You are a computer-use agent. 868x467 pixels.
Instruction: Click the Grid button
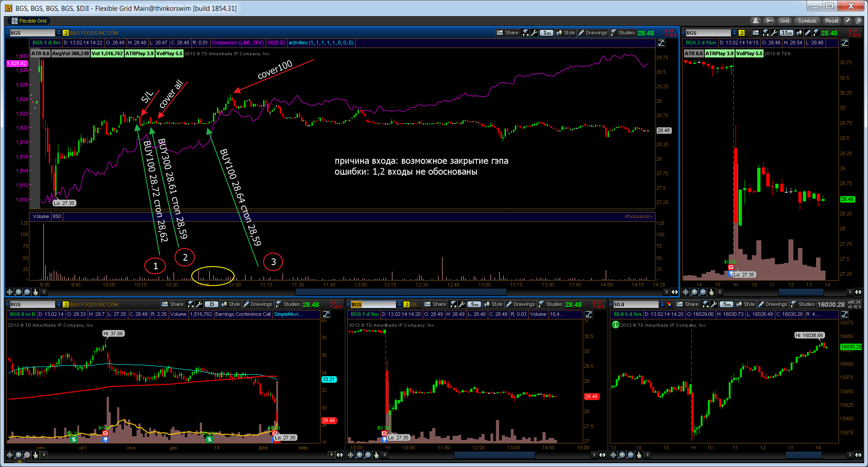pos(784,21)
